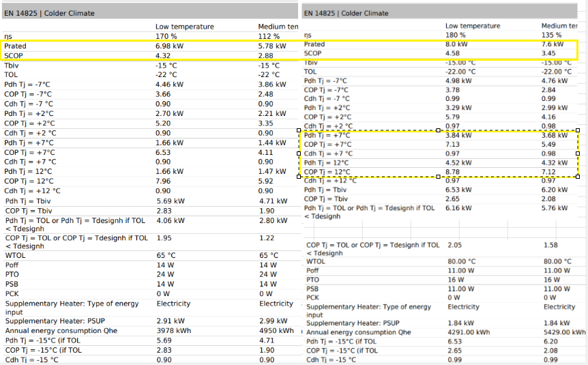Select the 3978 kWh annual energy consumption value

(174, 331)
